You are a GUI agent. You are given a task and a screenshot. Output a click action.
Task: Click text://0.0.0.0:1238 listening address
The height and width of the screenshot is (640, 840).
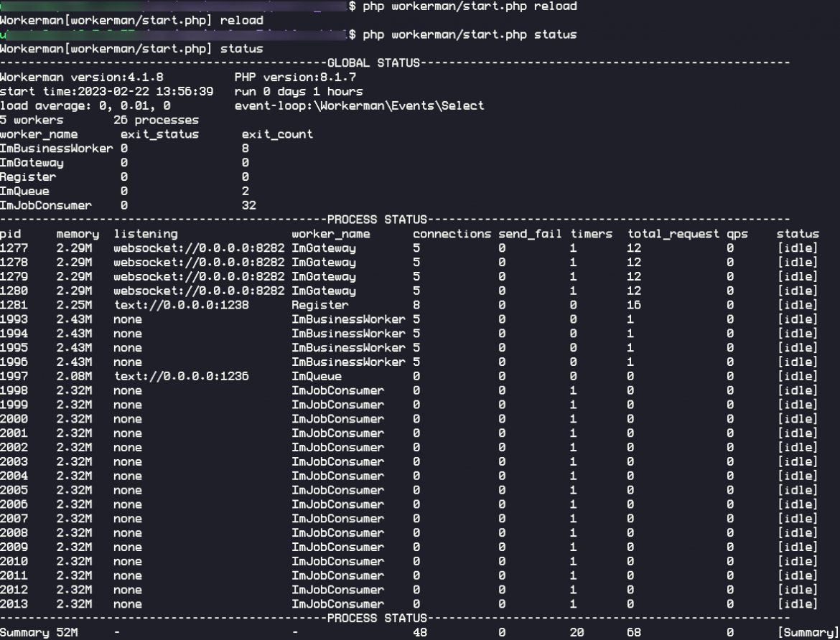181,305
